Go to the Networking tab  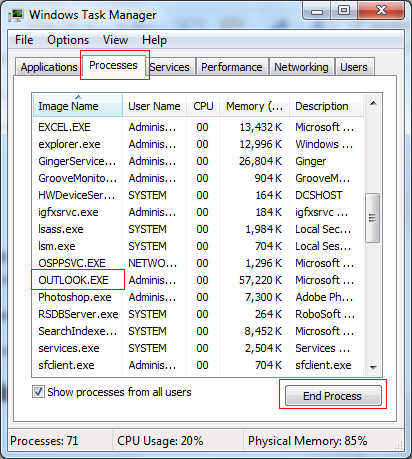pos(301,67)
